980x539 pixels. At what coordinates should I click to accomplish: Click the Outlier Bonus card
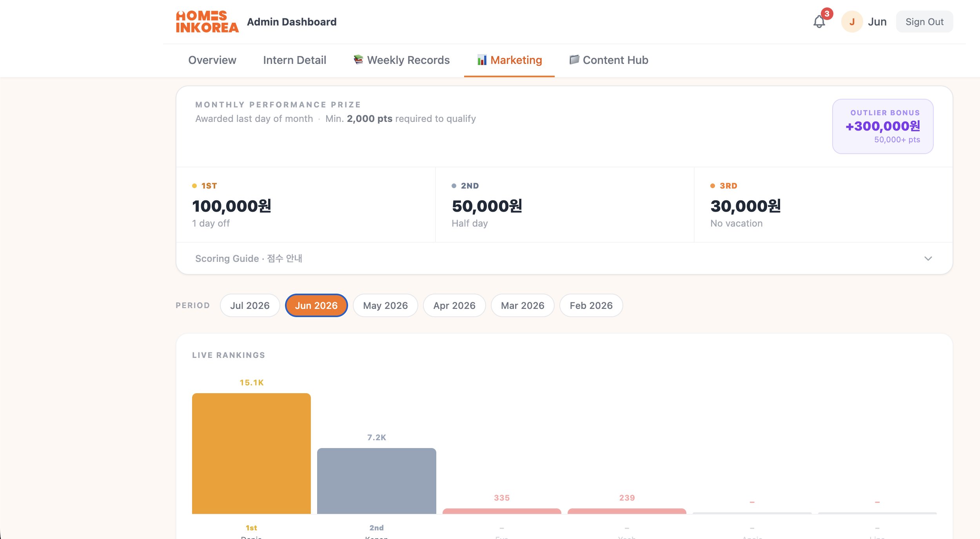[883, 126]
